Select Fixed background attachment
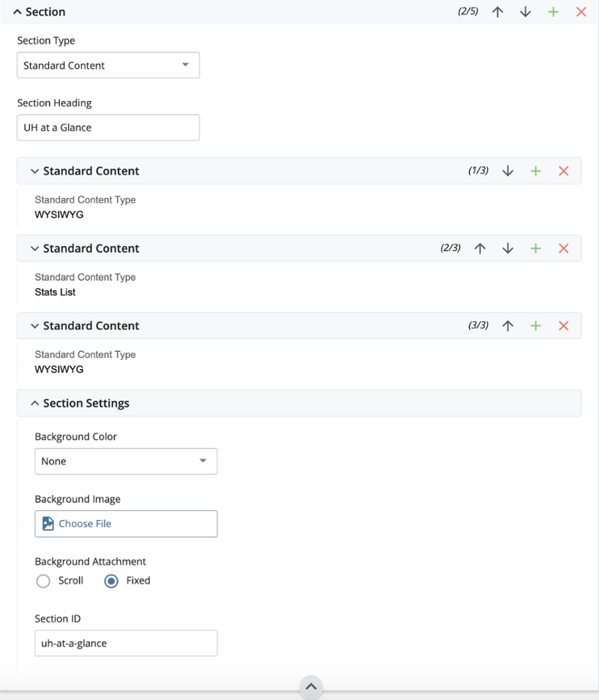This screenshot has height=700, width=599. (111, 581)
